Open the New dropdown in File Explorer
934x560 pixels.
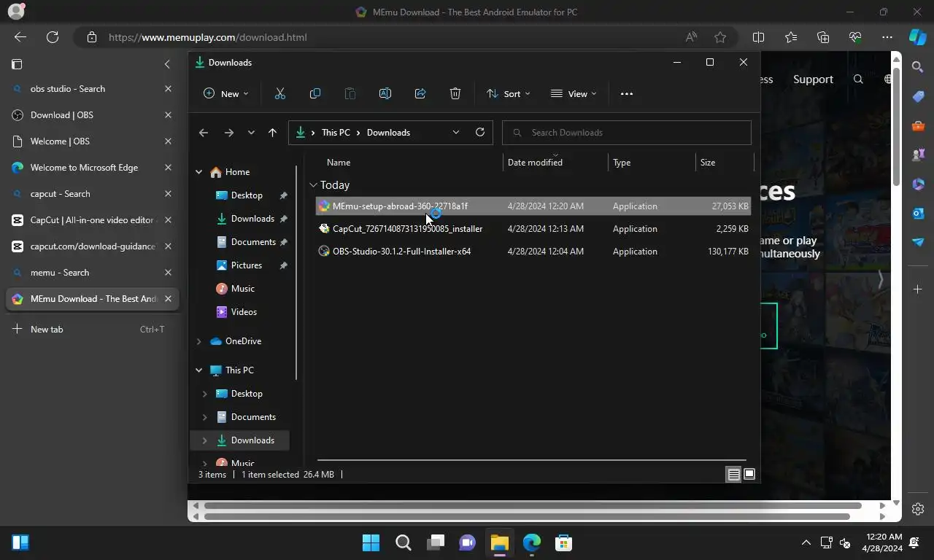[225, 93]
